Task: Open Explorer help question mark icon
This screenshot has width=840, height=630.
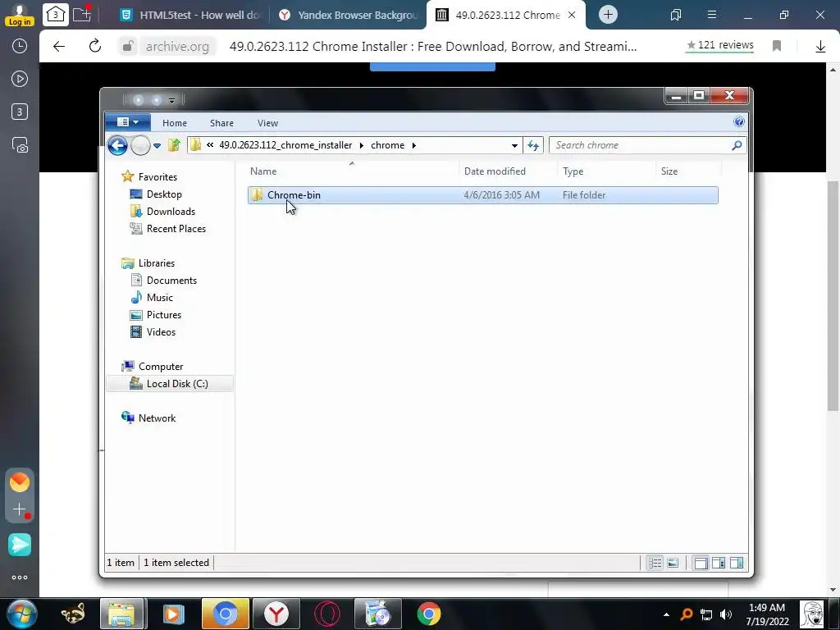Action: click(739, 121)
